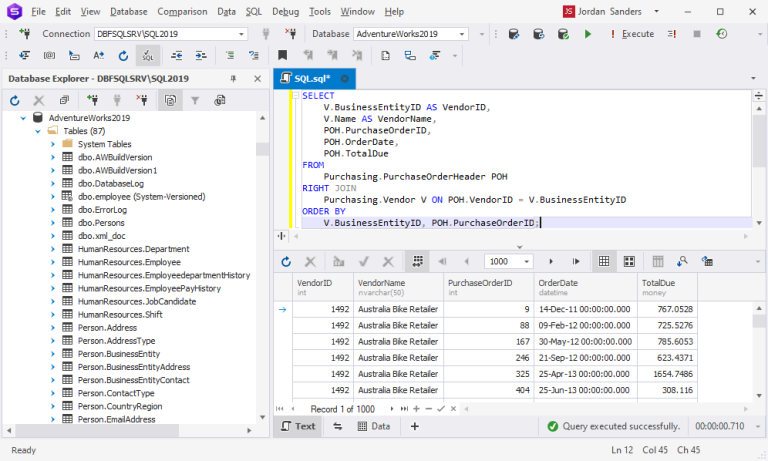Switch to the Data tab
The height and width of the screenshot is (461, 768).
(x=374, y=426)
